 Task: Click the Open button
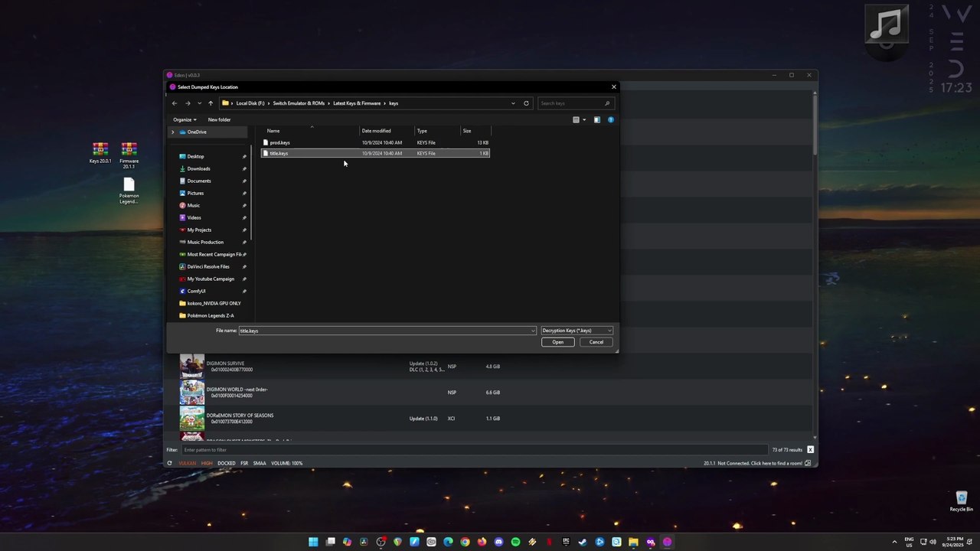557,342
